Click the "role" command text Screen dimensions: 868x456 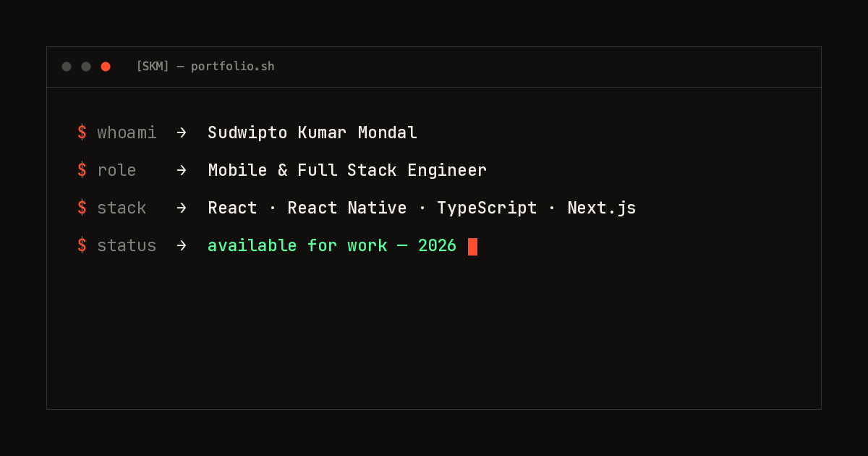pyautogui.click(x=116, y=170)
